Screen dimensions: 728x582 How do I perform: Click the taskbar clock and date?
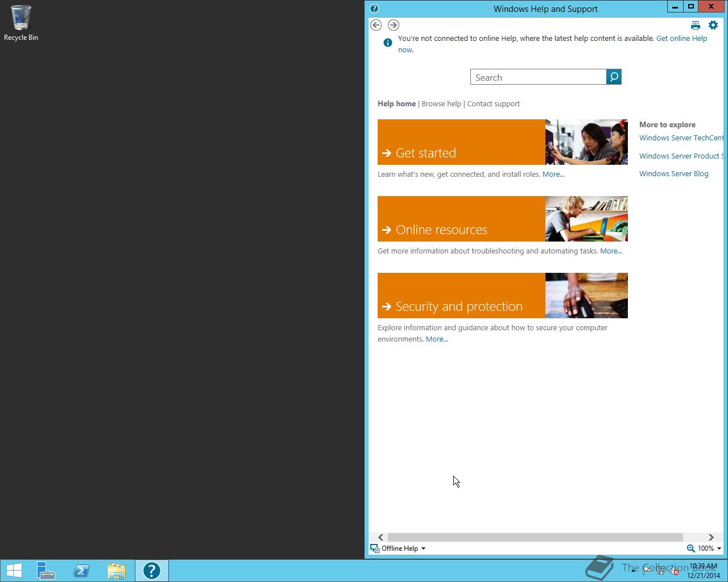tap(704, 571)
